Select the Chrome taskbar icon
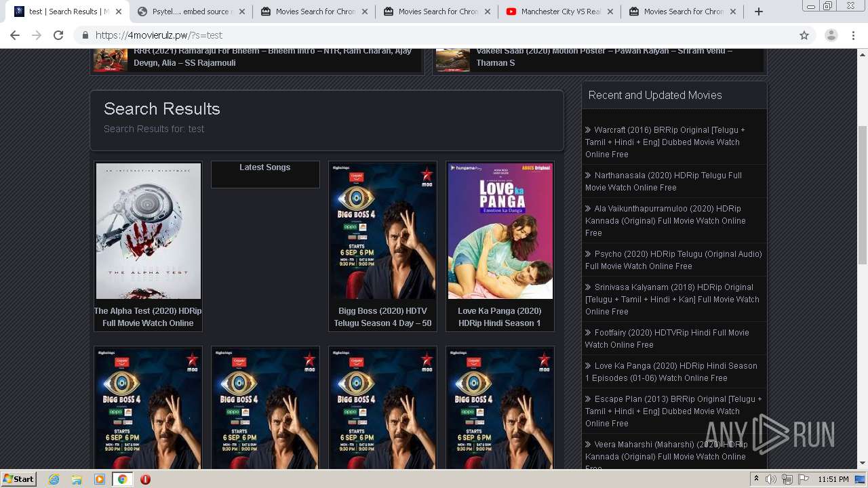 click(122, 479)
